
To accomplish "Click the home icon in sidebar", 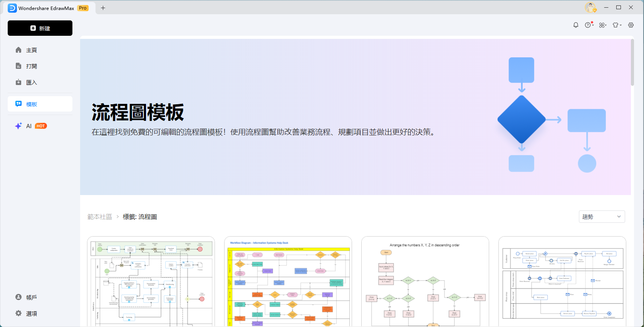I will (18, 50).
